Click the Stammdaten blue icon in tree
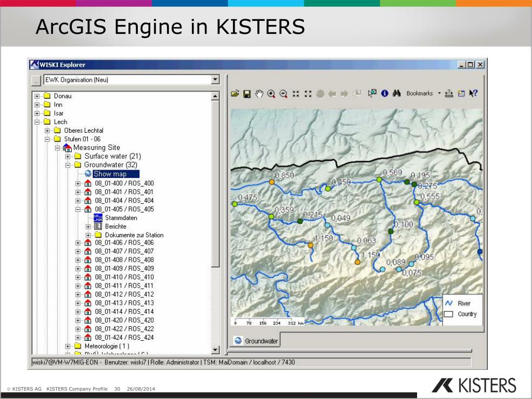The width and height of the screenshot is (532, 399). point(98,218)
